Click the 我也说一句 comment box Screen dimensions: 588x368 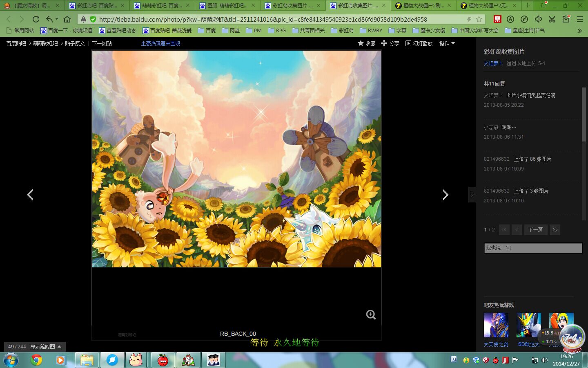pos(533,248)
